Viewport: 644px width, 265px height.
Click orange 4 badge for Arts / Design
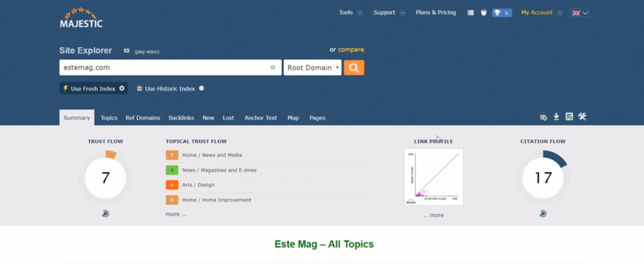click(172, 185)
